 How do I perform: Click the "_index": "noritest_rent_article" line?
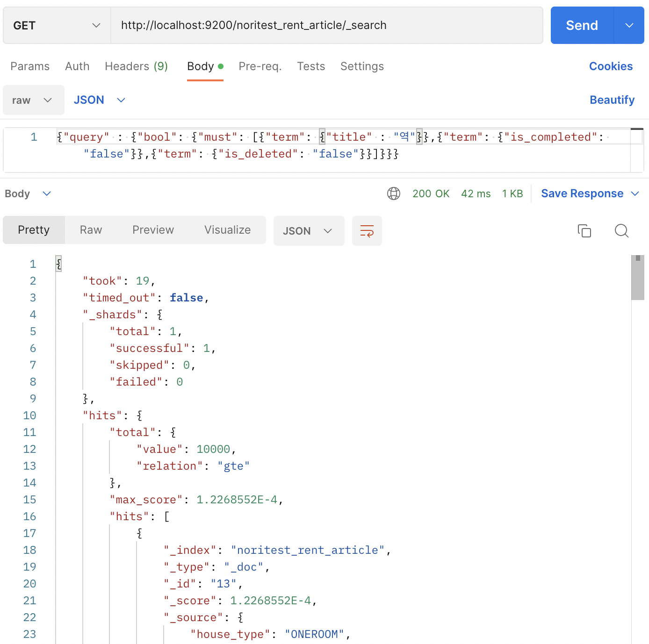[277, 550]
